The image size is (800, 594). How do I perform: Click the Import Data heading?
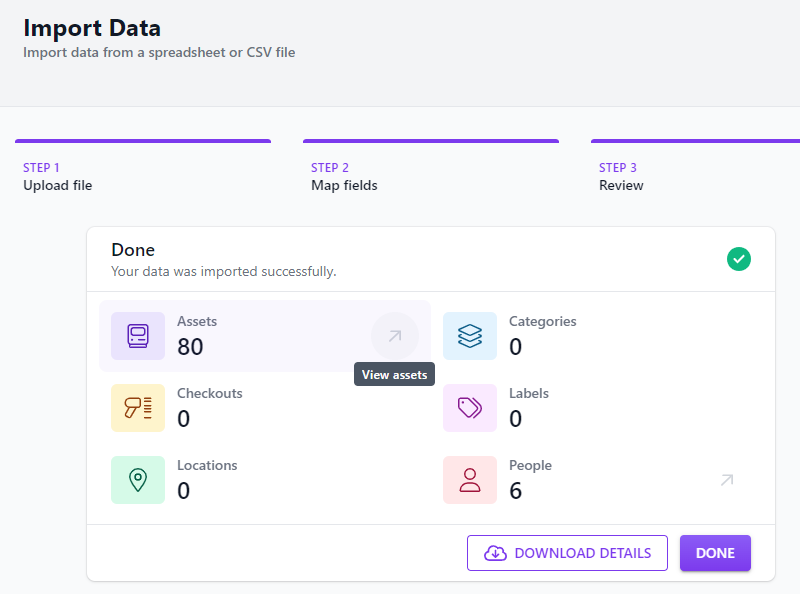(x=92, y=28)
